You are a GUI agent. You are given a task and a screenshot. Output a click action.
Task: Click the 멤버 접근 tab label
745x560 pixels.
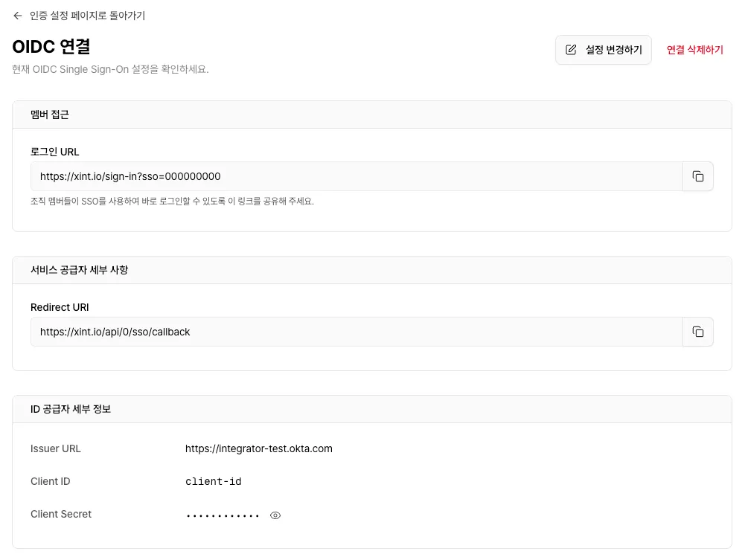49,114
